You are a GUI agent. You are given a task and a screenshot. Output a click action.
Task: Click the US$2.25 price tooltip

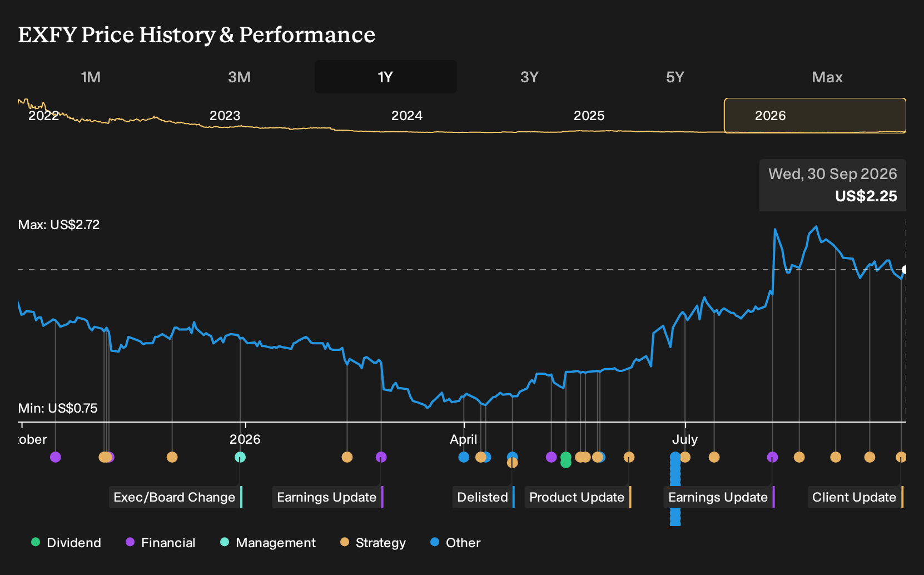coord(833,185)
